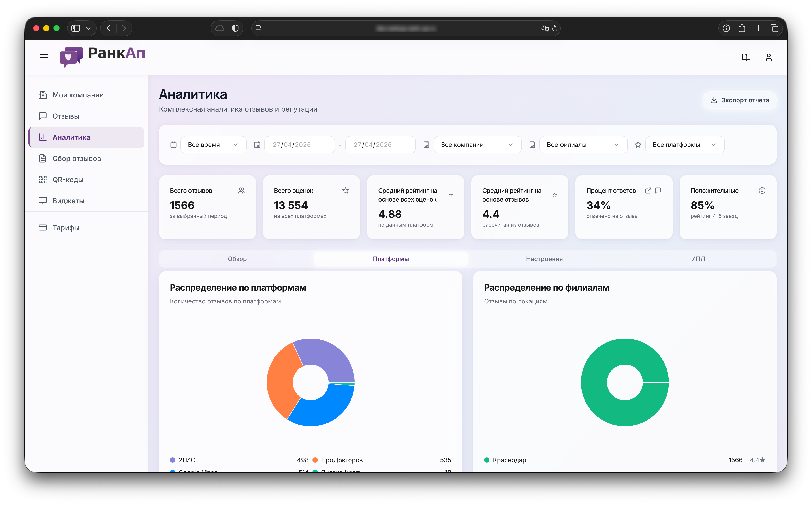Go back in Safari
The image size is (812, 505).
108,28
